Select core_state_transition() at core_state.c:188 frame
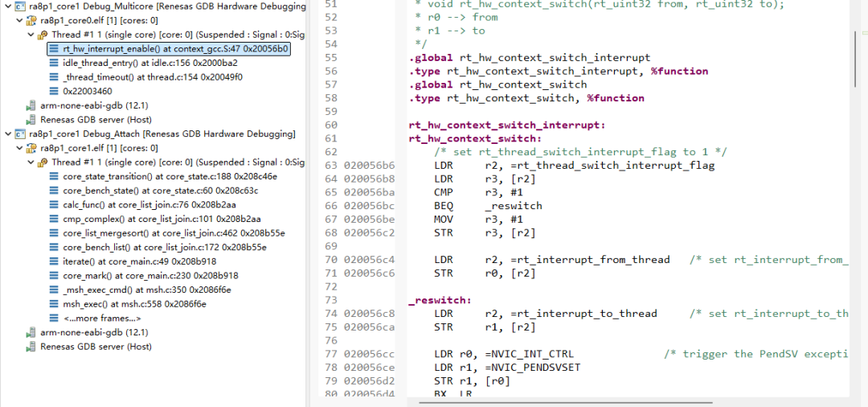Viewport: 868px width, 407px height. (170, 177)
